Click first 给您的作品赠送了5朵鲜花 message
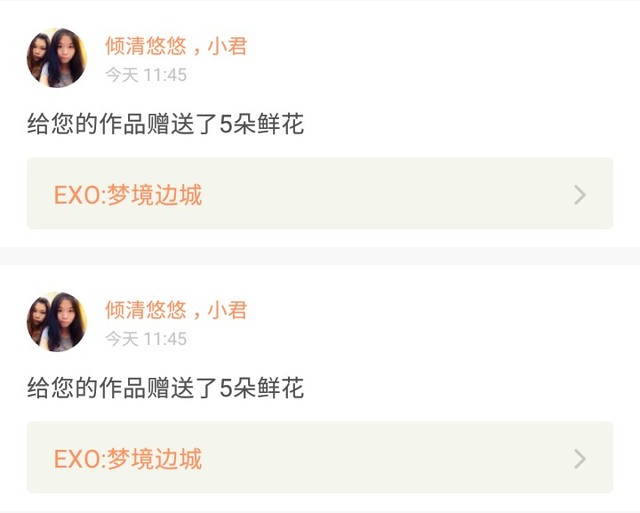The height and width of the screenshot is (513, 640). coord(165,124)
